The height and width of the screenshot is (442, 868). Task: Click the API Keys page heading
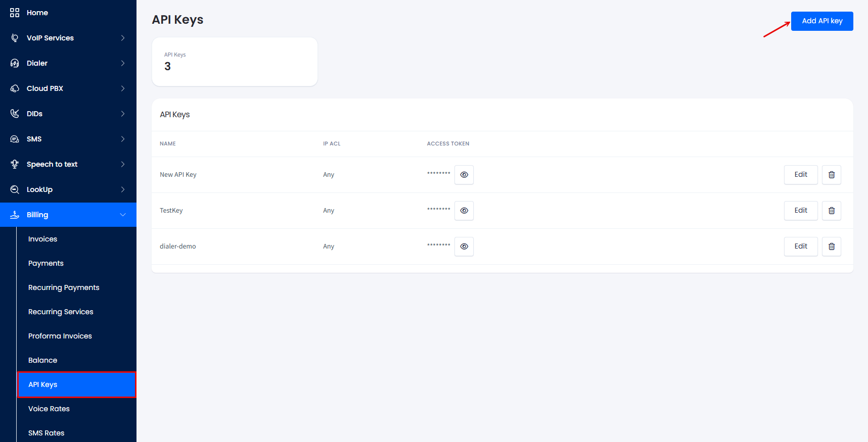point(177,20)
